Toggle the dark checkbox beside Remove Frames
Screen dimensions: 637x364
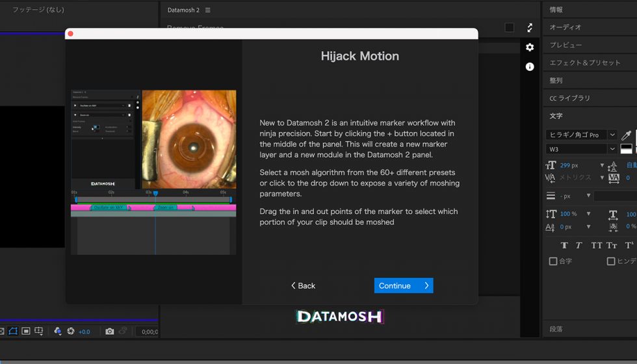pos(509,27)
